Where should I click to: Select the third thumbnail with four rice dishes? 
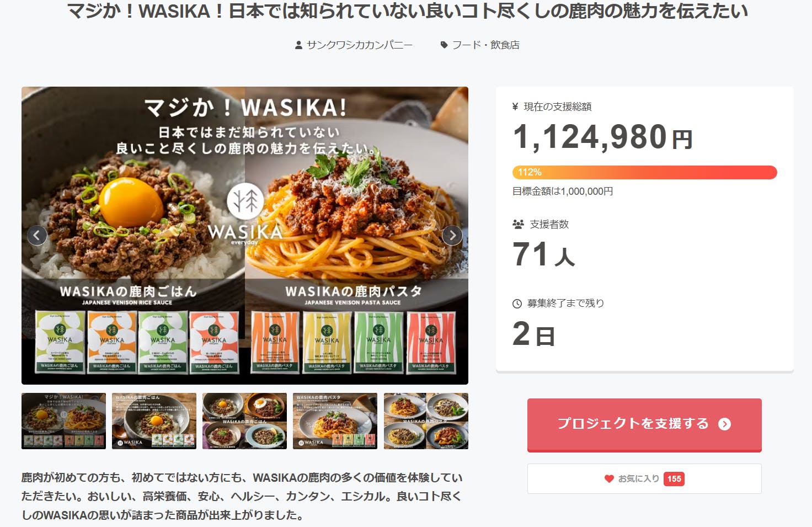[244, 421]
